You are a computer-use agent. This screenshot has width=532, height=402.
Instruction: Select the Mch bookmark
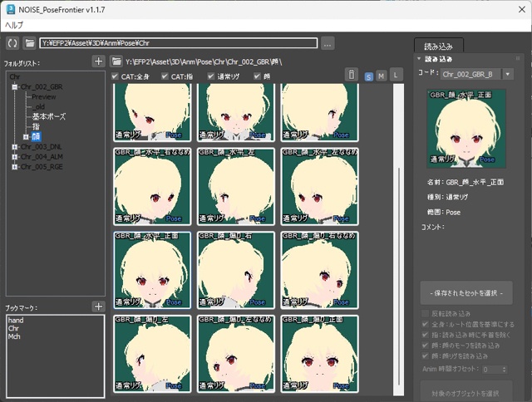click(x=14, y=336)
